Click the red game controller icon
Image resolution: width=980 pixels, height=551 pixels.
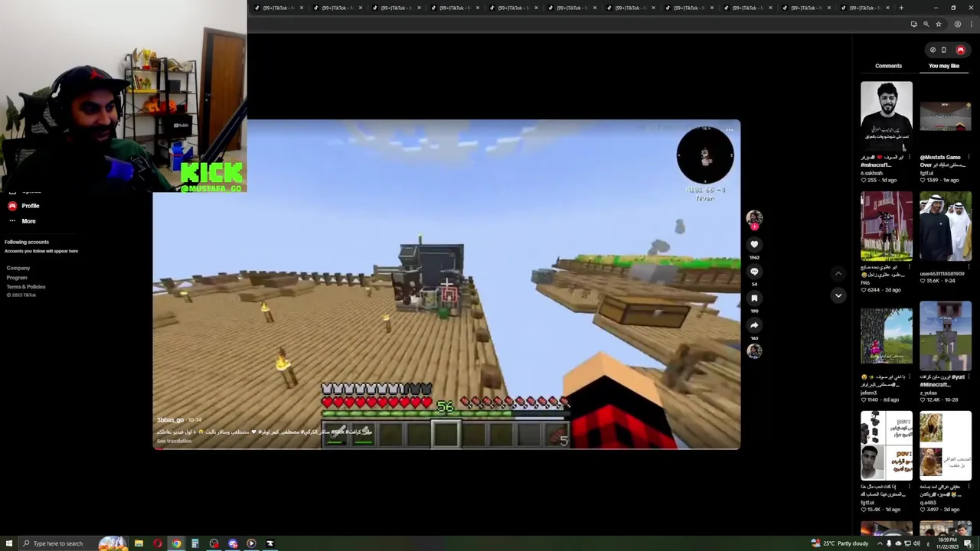coord(960,50)
